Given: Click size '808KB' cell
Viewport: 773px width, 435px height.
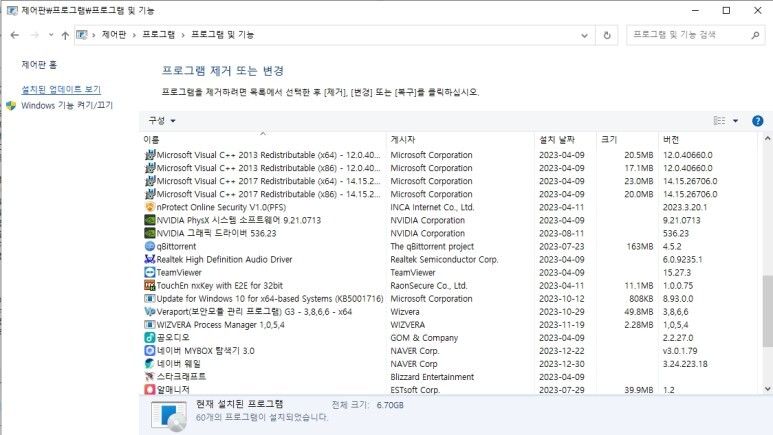Looking at the screenshot, I should pyautogui.click(x=641, y=298).
